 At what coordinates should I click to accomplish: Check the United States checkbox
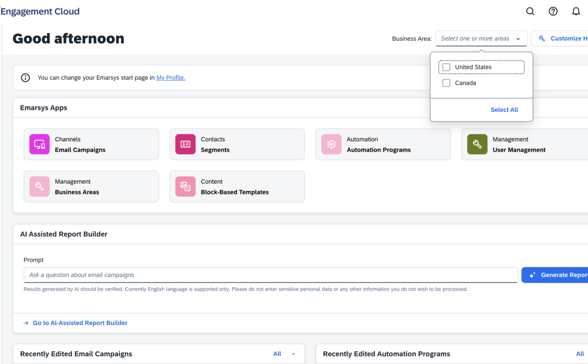pos(446,67)
